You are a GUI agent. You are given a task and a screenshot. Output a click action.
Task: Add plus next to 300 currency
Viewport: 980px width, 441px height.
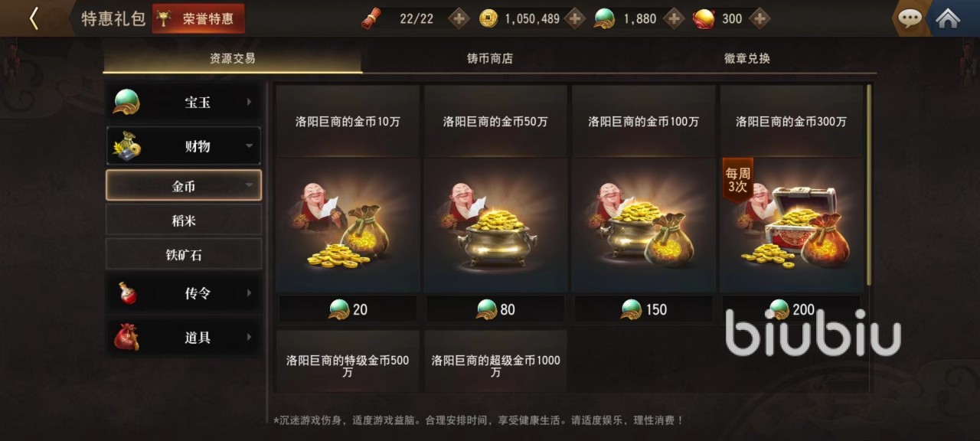tap(759, 18)
